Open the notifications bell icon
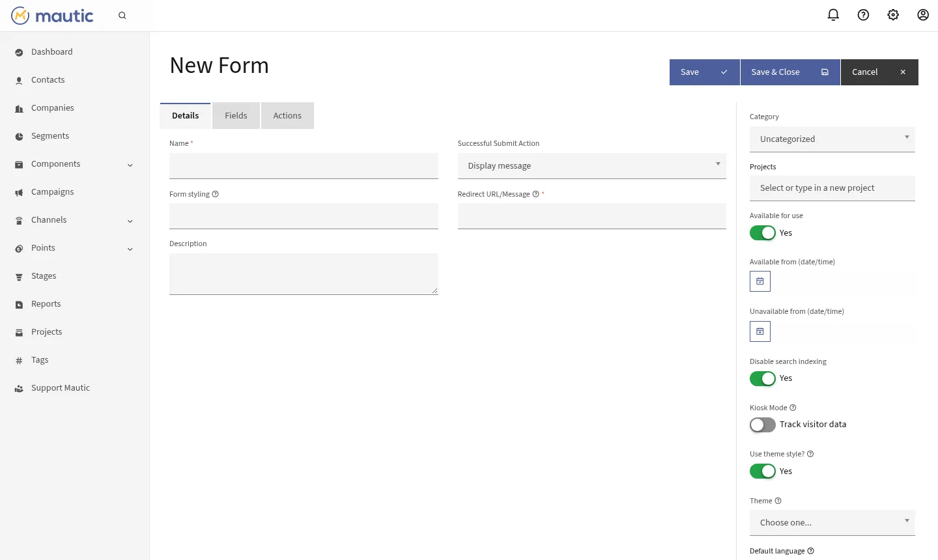Viewport: 938px width, 560px height. click(833, 15)
